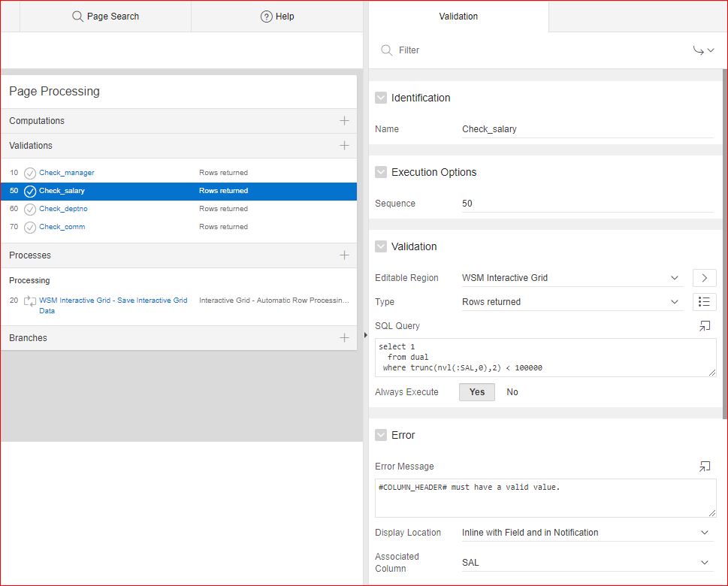Image resolution: width=728 pixels, height=586 pixels.
Task: Click the plus icon next to Computations
Action: point(344,121)
